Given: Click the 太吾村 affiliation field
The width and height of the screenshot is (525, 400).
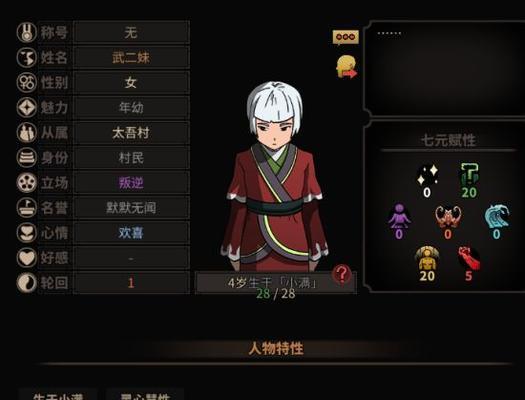Looking at the screenshot, I should [x=131, y=133].
